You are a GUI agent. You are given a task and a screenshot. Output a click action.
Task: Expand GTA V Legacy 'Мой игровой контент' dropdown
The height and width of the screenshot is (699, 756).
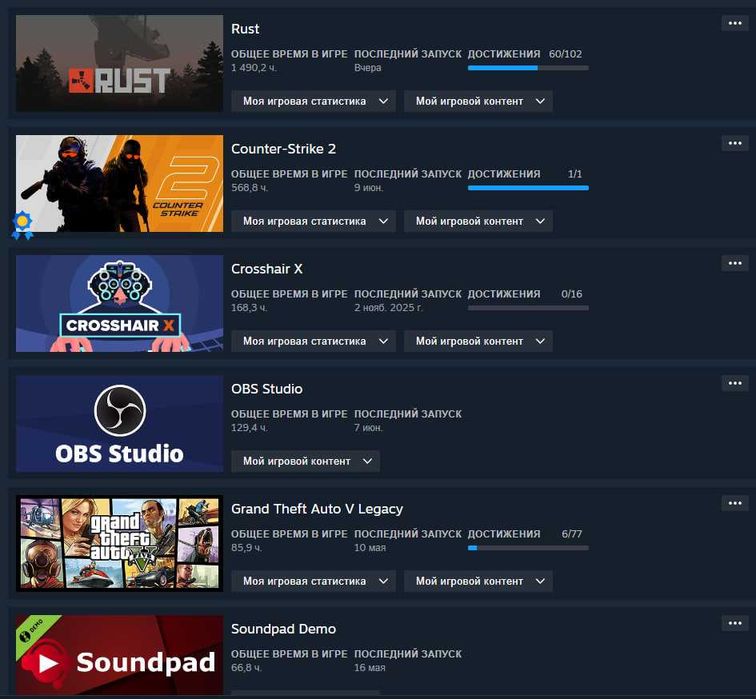tap(478, 581)
